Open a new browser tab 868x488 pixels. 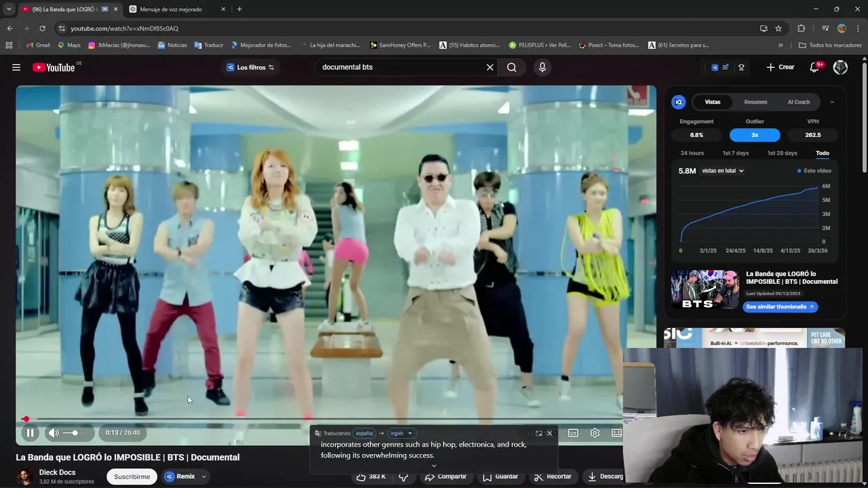pyautogui.click(x=239, y=9)
